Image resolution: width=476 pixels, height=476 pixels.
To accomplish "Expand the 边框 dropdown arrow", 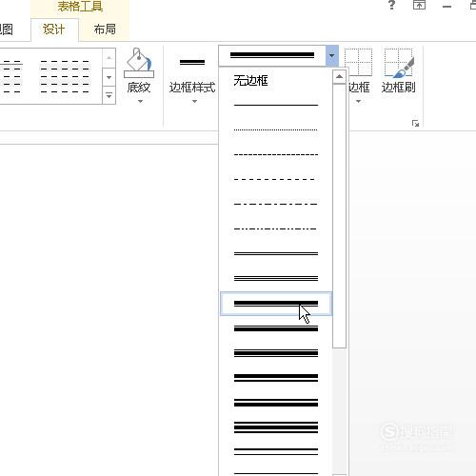I will point(358,102).
